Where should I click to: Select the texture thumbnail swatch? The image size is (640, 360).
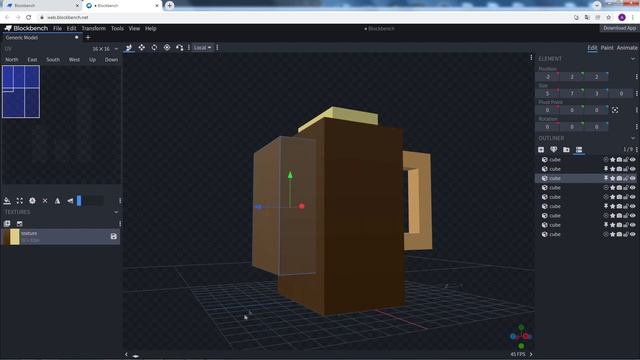pyautogui.click(x=11, y=237)
